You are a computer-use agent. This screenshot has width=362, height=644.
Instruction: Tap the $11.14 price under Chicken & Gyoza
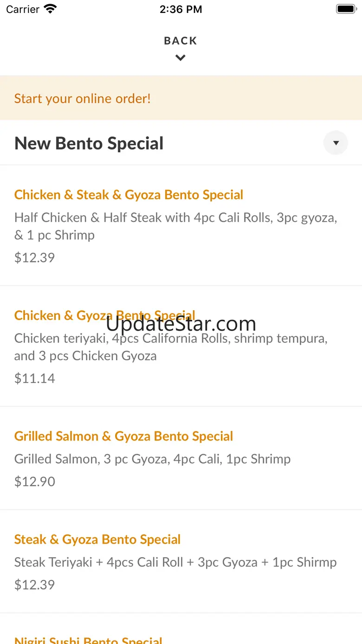(x=35, y=378)
